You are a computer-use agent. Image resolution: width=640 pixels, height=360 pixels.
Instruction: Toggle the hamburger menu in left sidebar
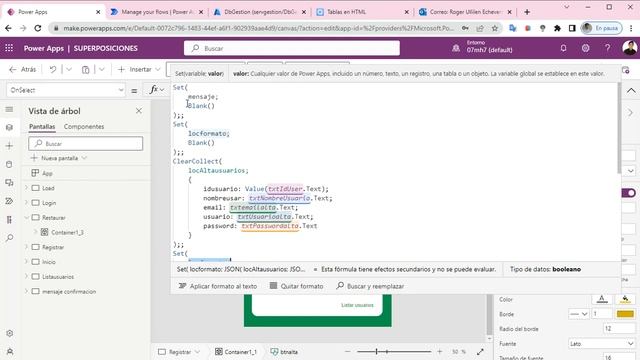tap(9, 109)
